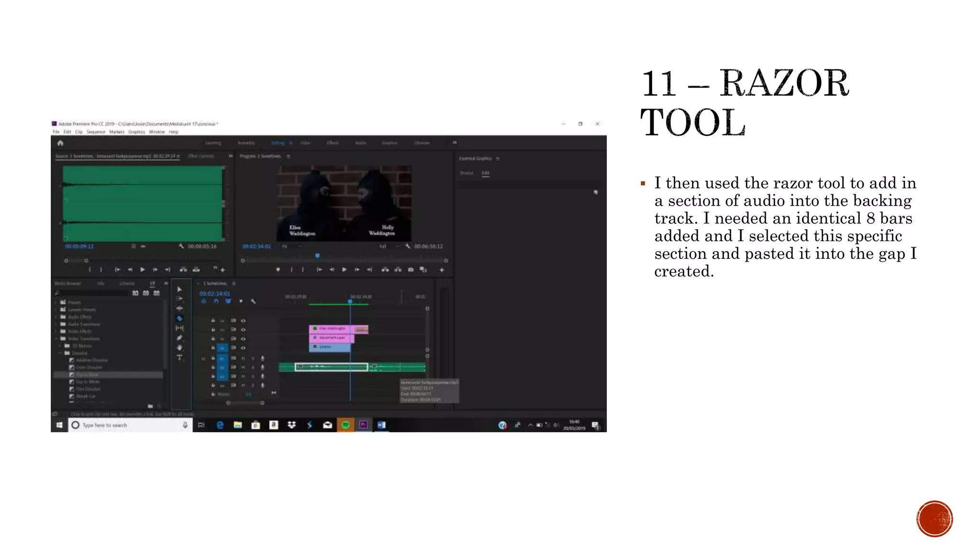
Task: Toggle eye visibility of lowest video track
Action: 243,348
